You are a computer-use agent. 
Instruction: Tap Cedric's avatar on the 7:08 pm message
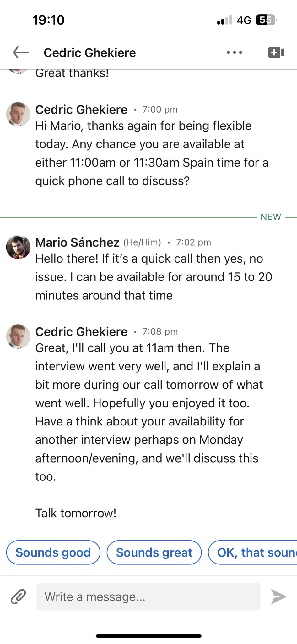click(18, 336)
